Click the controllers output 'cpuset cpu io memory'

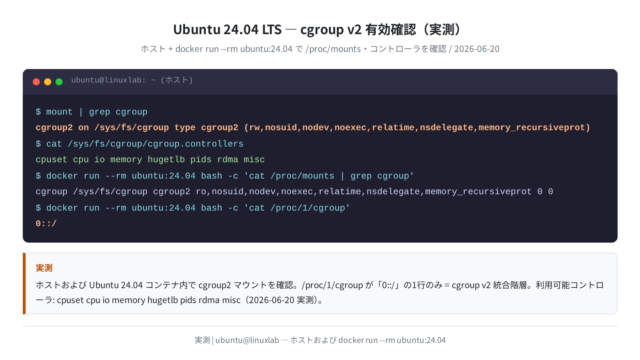point(150,160)
